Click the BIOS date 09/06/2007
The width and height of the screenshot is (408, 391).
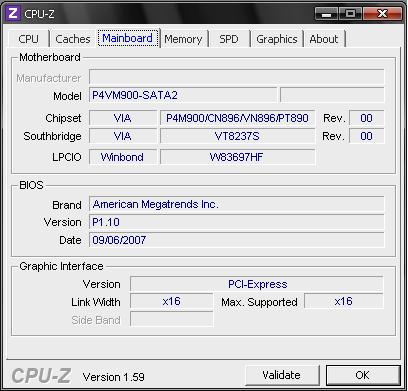[x=237, y=240]
